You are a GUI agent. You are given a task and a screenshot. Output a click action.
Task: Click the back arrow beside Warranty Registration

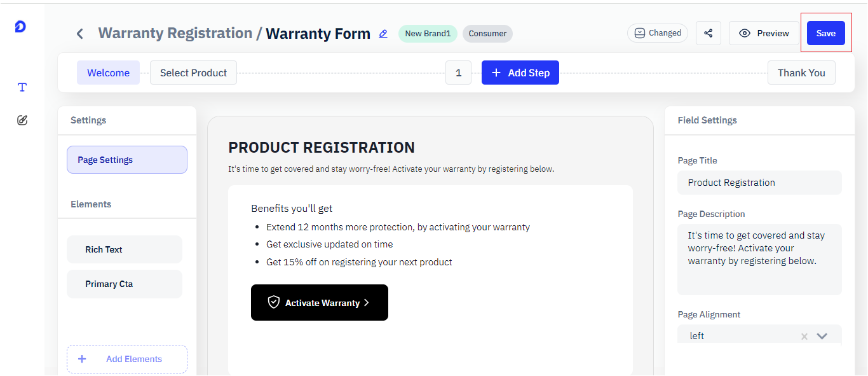(x=80, y=34)
